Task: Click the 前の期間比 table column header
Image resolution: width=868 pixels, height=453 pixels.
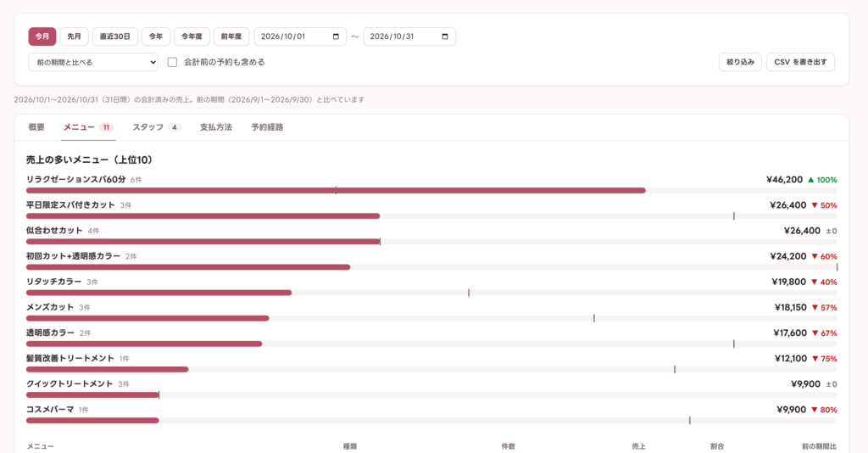Action: click(x=820, y=446)
